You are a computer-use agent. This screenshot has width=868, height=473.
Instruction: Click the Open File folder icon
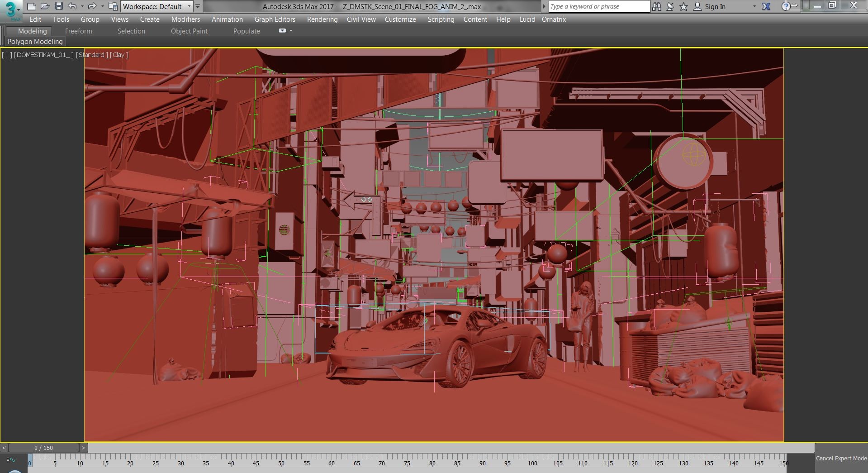[x=45, y=6]
